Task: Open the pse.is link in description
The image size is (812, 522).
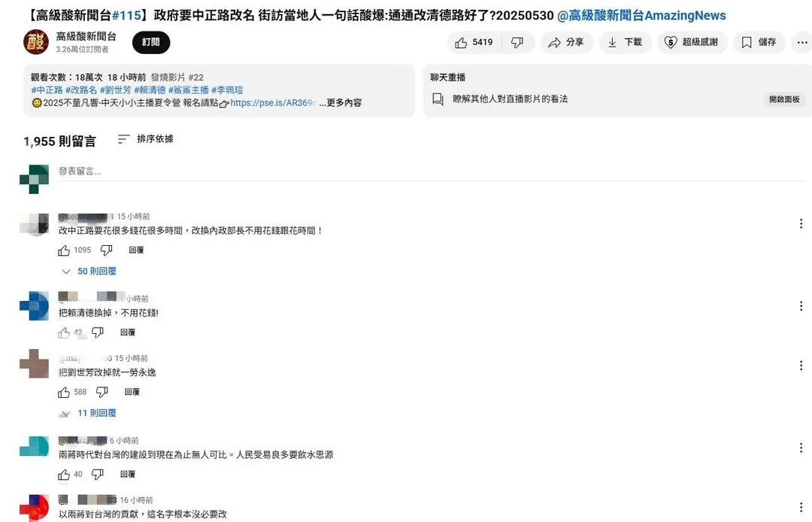Action: click(x=273, y=102)
